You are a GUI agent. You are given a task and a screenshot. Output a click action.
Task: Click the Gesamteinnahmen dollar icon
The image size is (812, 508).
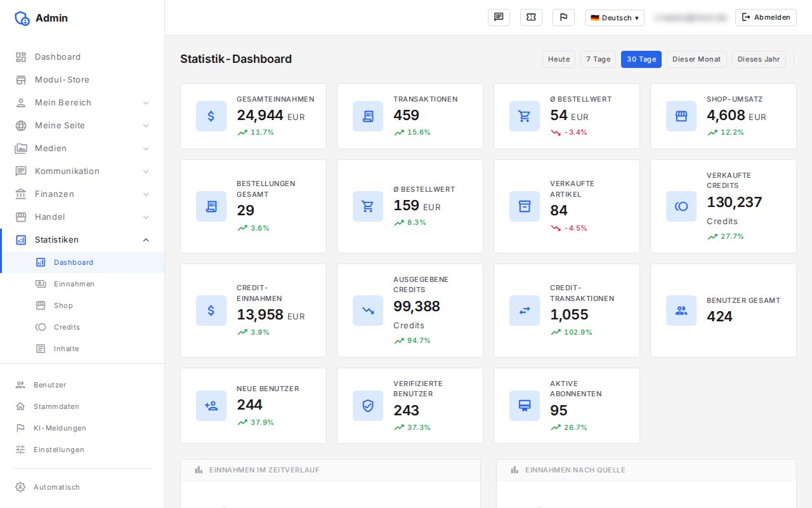coord(211,116)
